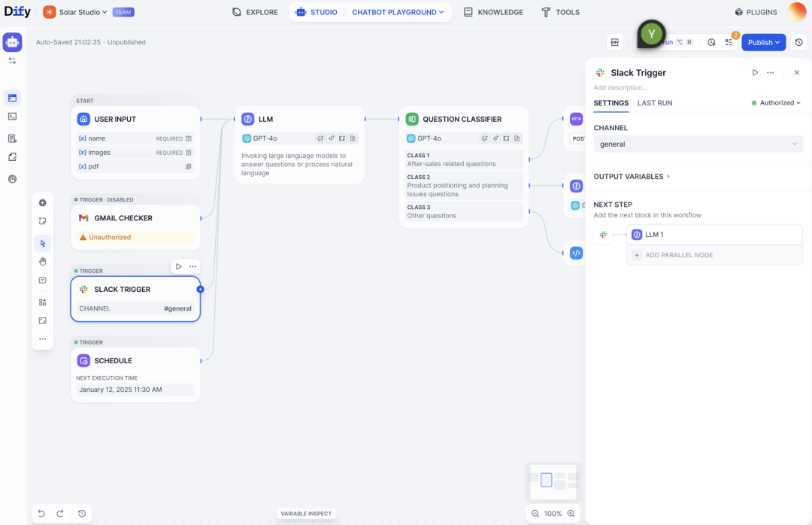Click the Dify robot logo in left sidebar
This screenshot has height=525, width=812.
[x=12, y=41]
